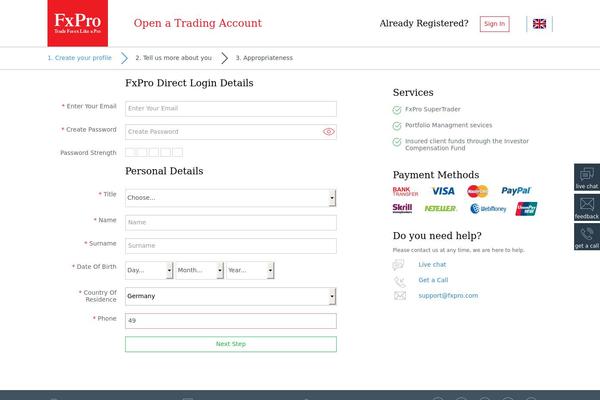Click the check icon next to Portfolio Managment sevices
This screenshot has height=400, width=600.
[x=397, y=126]
